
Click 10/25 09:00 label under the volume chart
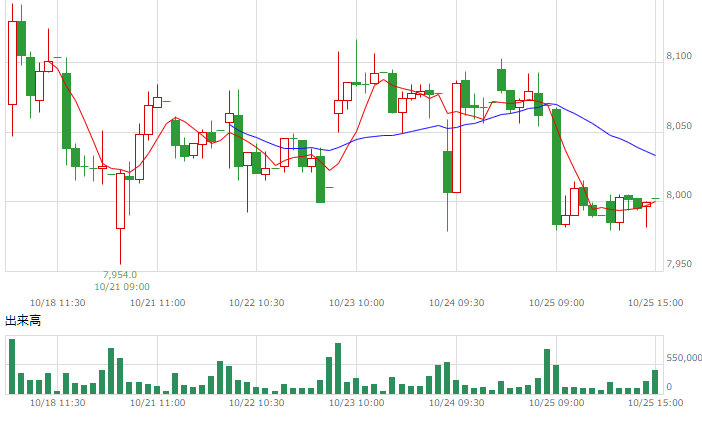click(556, 402)
